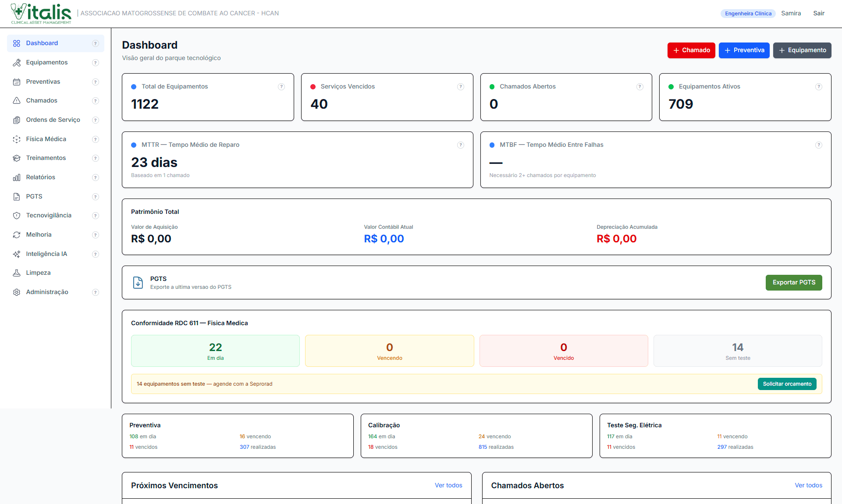Screen dimensions: 842x504
Task: Select the Preventivas calendar icon
Action: 17,82
